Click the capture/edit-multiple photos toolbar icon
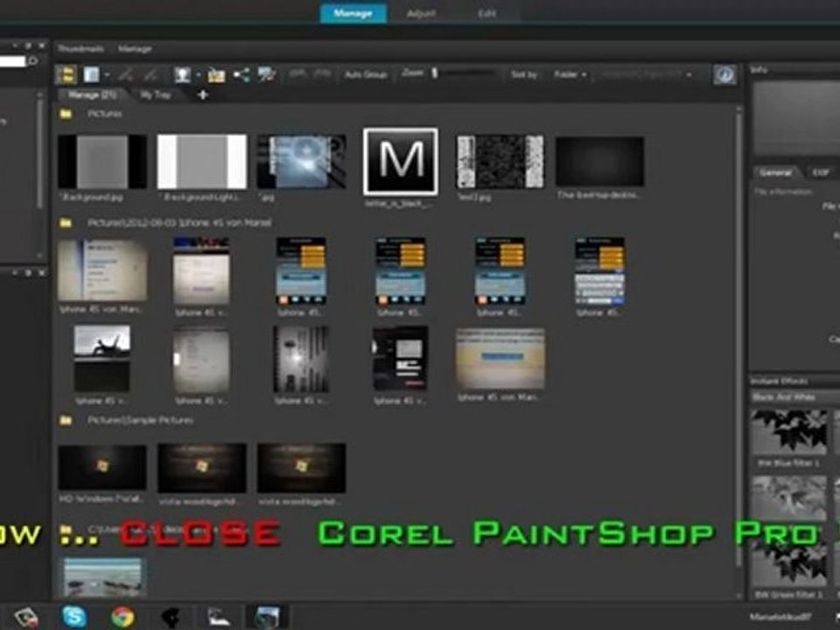This screenshot has width=840, height=630. (266, 74)
